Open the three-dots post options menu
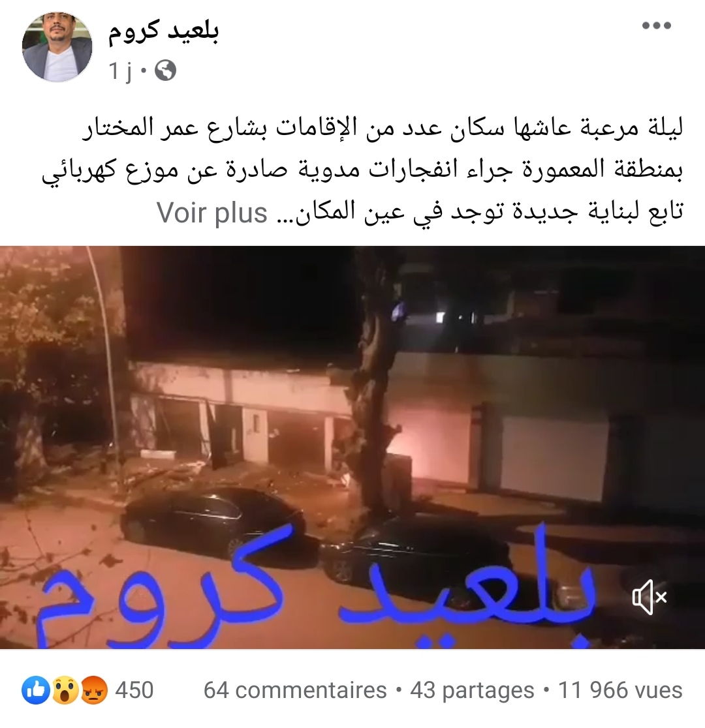705x728 pixels. click(x=656, y=25)
